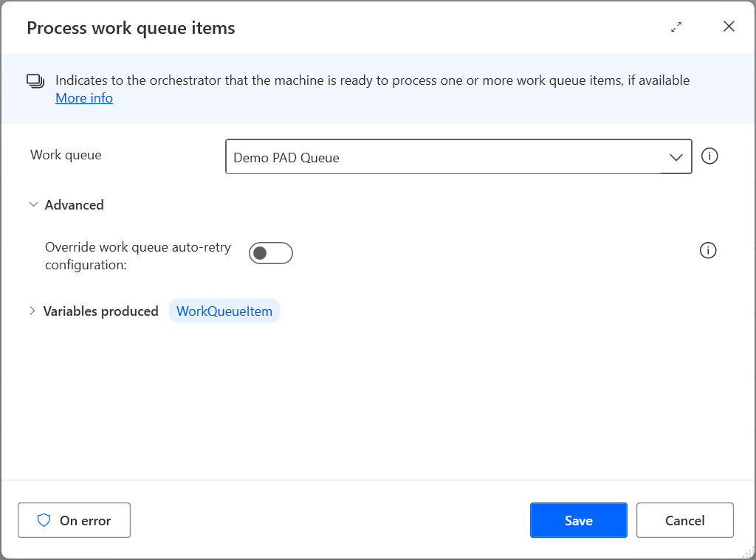Click inside the Demo PAD Queue text field

point(369,156)
